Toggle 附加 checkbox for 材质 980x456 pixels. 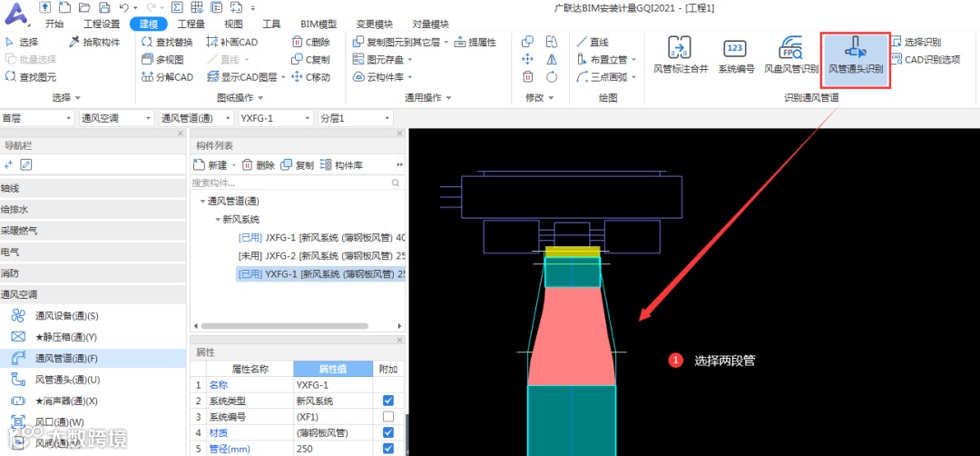(388, 432)
